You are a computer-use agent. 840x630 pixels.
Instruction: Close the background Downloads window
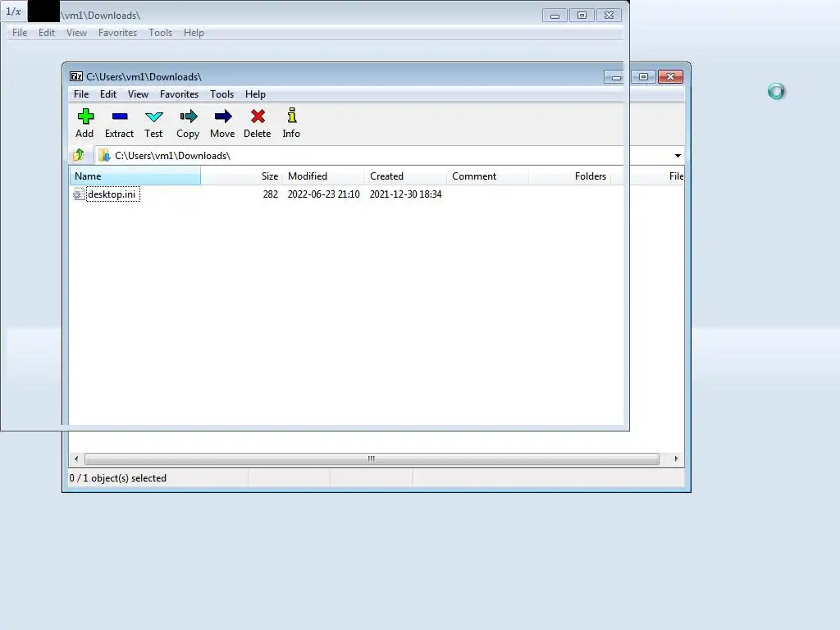pos(609,16)
